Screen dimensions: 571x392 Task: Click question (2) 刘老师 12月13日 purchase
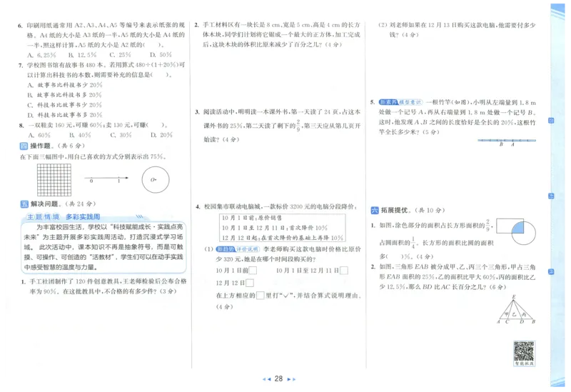457,30
